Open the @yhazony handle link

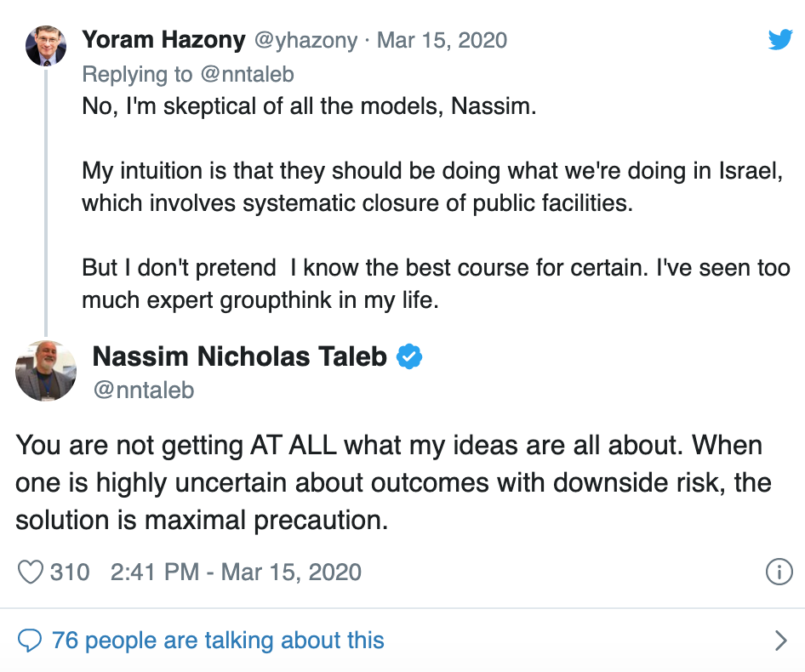[x=305, y=40]
